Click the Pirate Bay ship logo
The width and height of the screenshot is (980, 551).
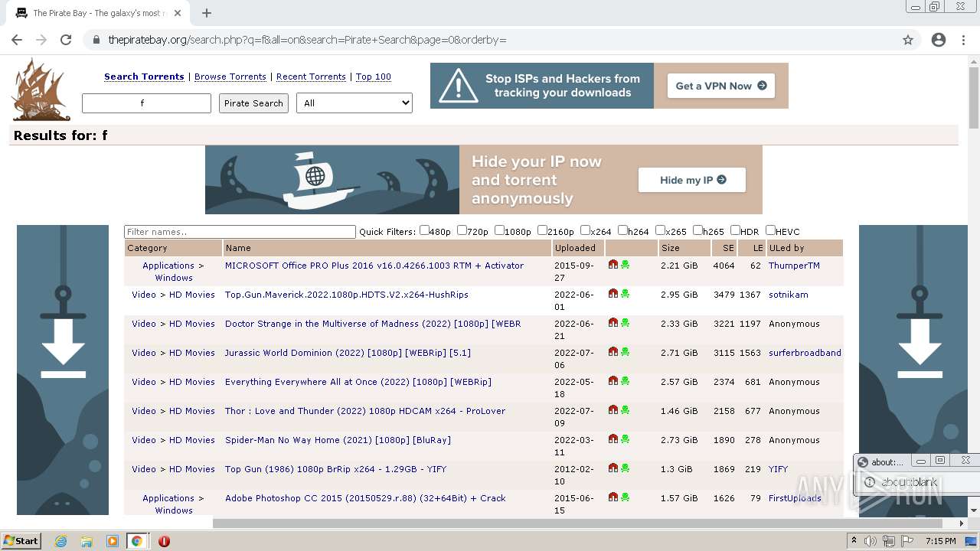(x=41, y=90)
